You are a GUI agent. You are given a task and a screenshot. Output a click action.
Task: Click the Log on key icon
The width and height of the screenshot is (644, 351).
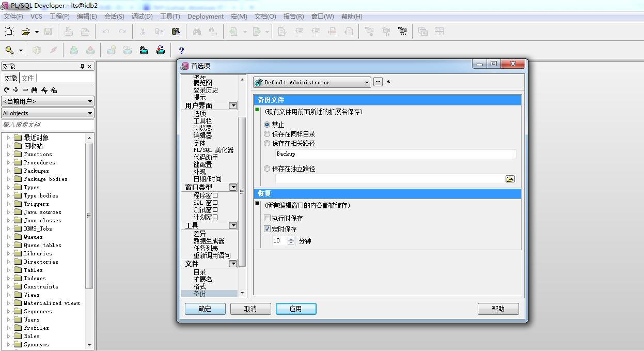point(9,50)
